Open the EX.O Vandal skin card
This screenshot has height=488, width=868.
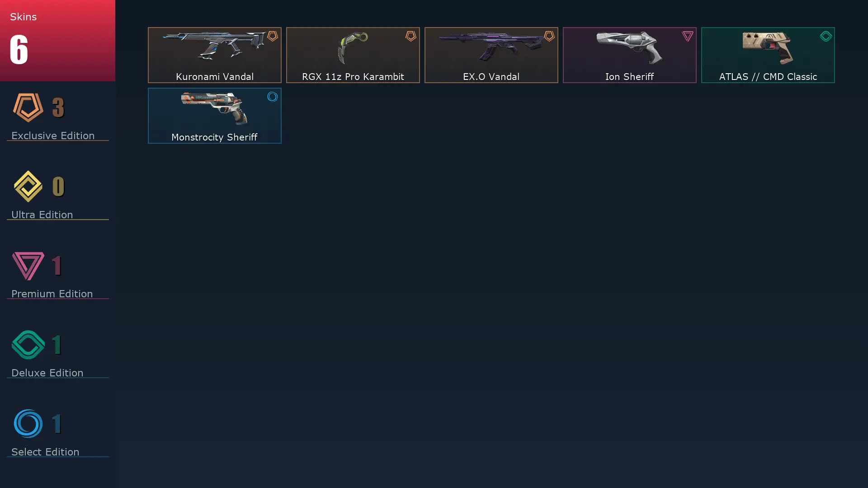click(x=491, y=55)
